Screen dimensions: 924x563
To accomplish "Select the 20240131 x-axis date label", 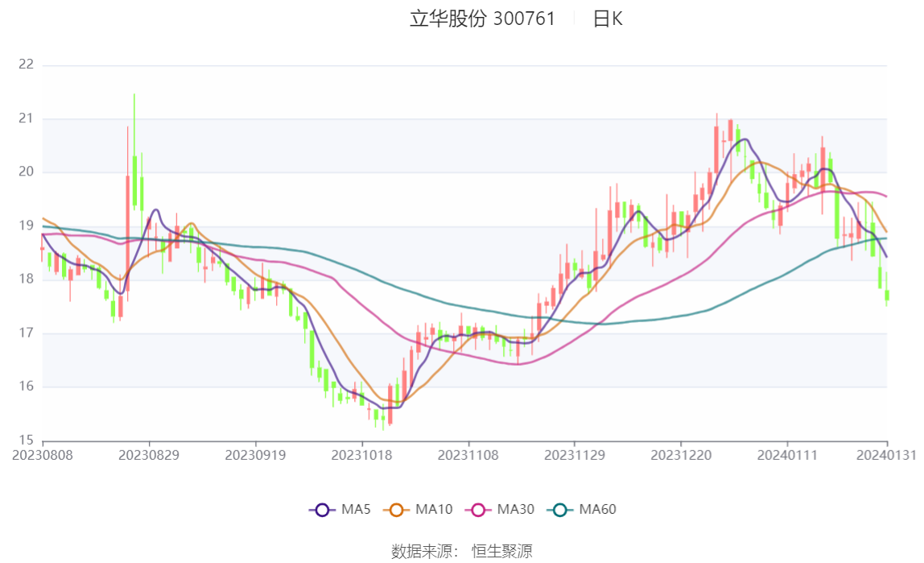I will coord(886,456).
